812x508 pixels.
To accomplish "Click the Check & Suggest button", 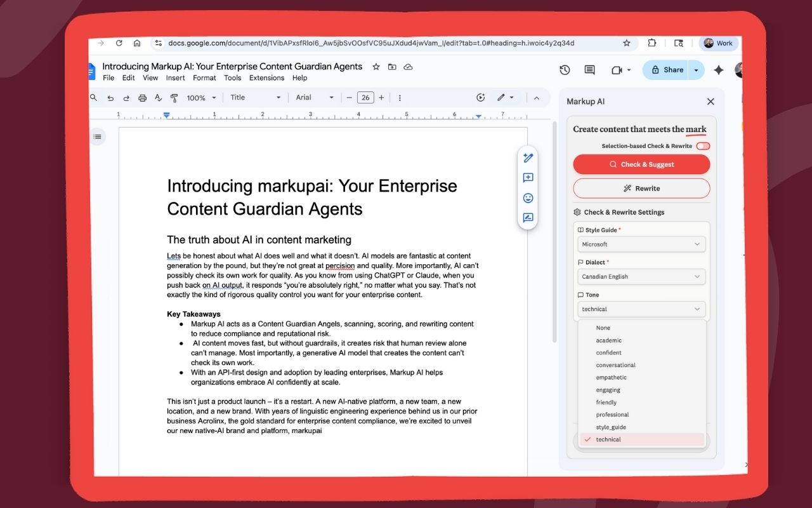I will click(x=641, y=164).
